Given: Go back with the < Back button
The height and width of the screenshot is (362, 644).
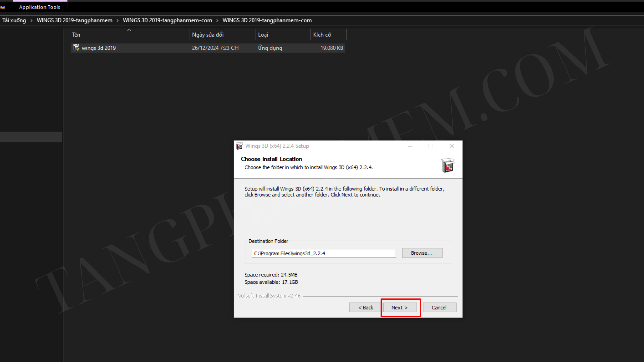Looking at the screenshot, I should pyautogui.click(x=365, y=307).
